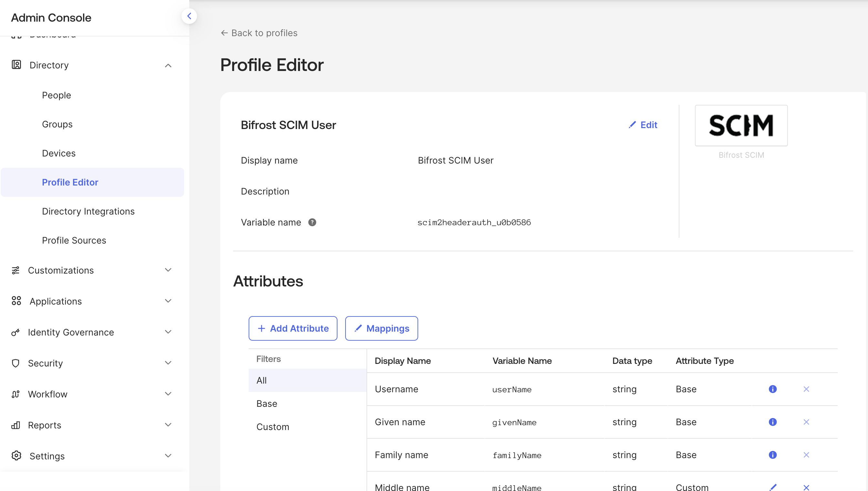This screenshot has height=491, width=868.
Task: Delete the Middle name attribute with the X icon
Action: (x=806, y=487)
